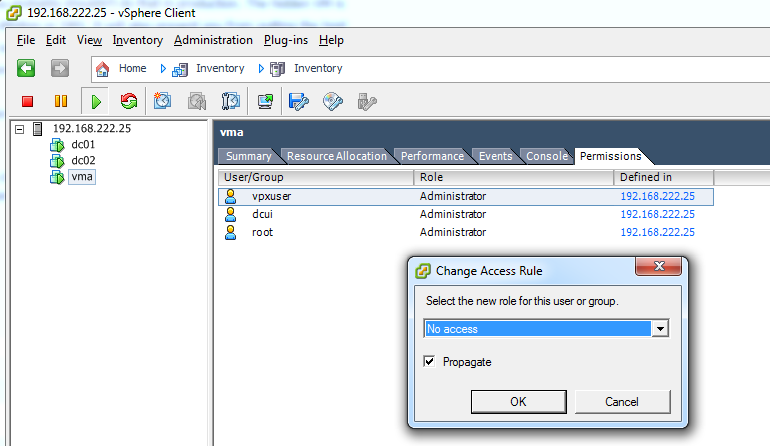Open the Help menu
Image resolution: width=770 pixels, height=446 pixels.
[331, 40]
